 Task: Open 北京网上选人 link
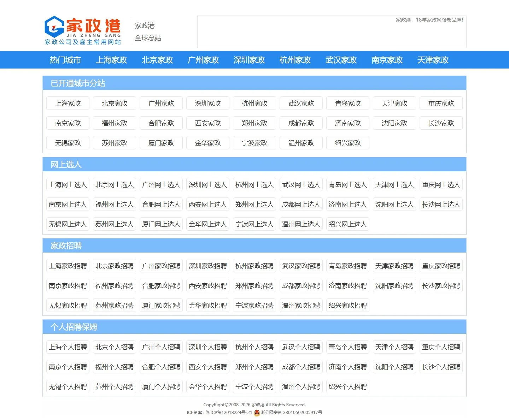point(115,184)
